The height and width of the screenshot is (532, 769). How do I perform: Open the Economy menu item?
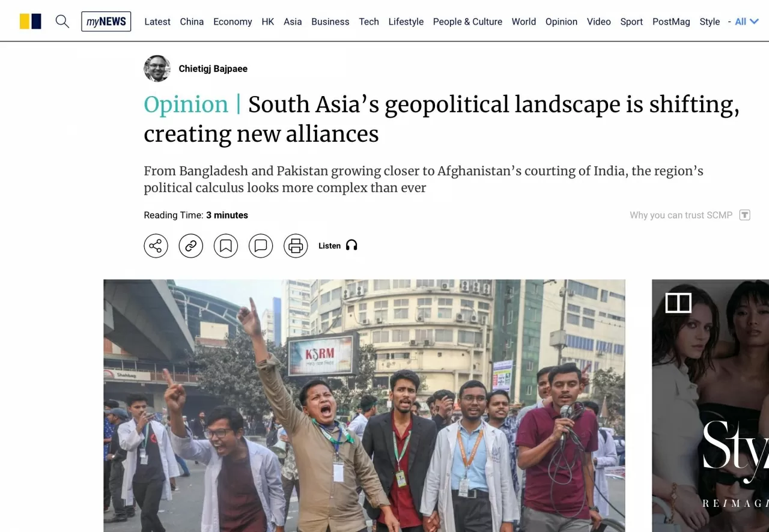tap(233, 22)
